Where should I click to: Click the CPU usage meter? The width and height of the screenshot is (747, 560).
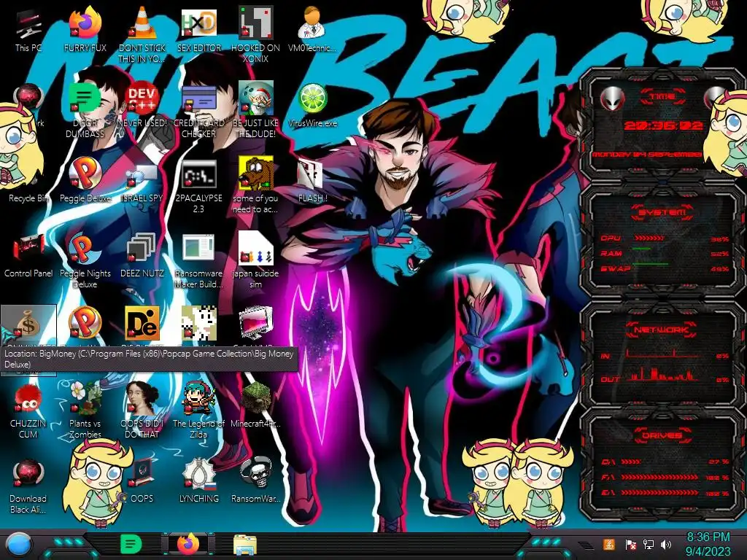pyautogui.click(x=665, y=238)
